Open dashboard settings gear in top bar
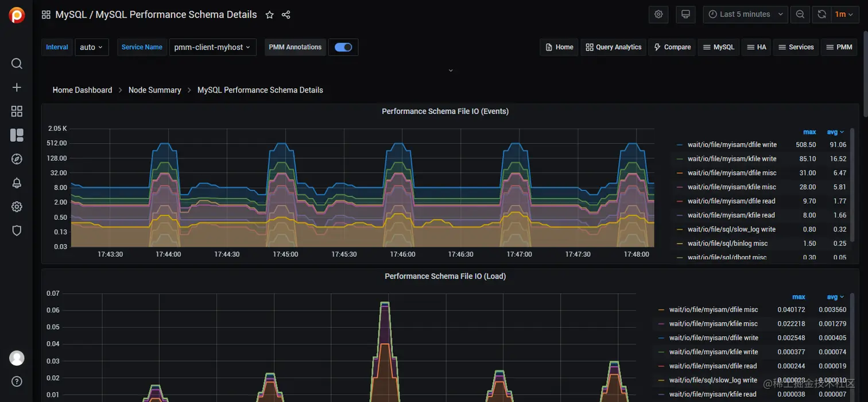This screenshot has height=402, width=868. (x=658, y=14)
